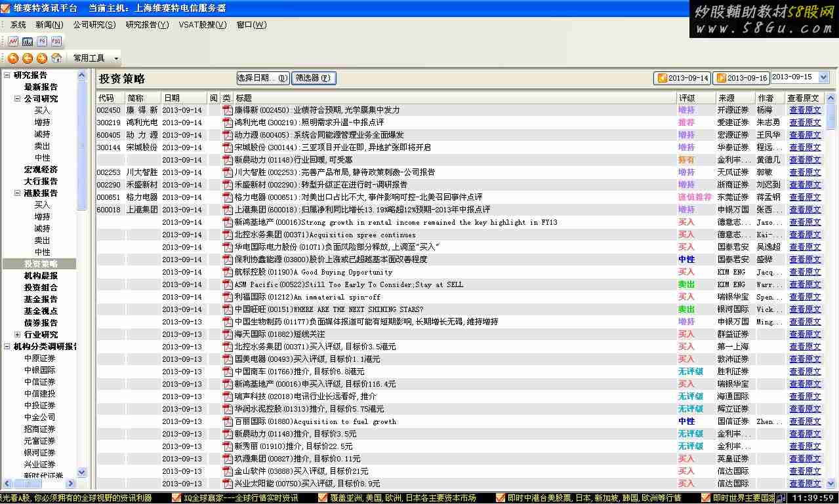Open PDF icon for 国美电器 (00493) report
The width and height of the screenshot is (839, 504).
pos(228,359)
